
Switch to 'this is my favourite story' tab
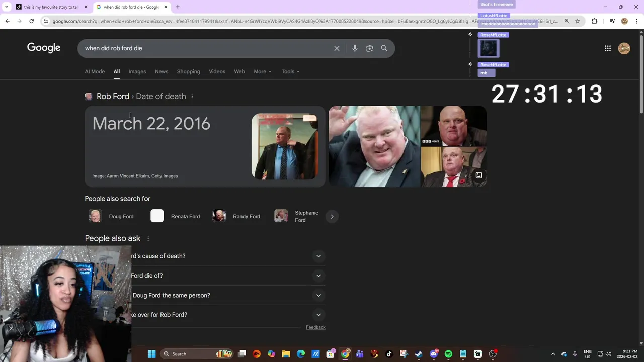pos(51,7)
